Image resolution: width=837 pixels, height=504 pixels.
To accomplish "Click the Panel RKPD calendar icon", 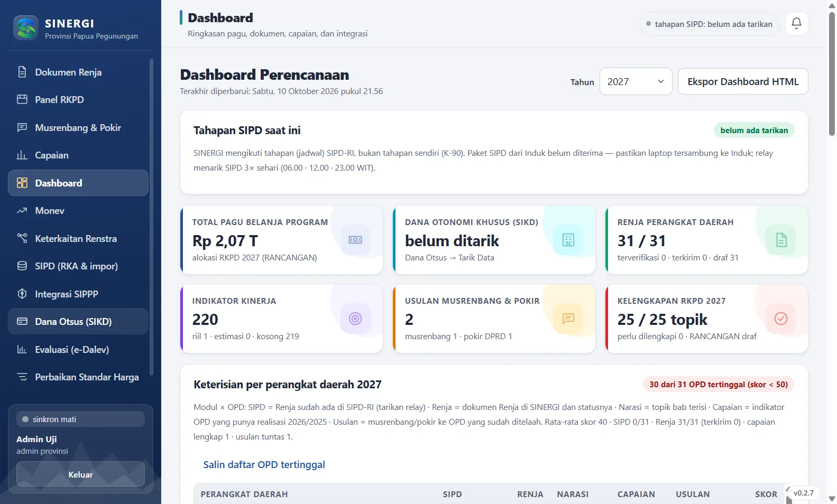I will coord(22,99).
